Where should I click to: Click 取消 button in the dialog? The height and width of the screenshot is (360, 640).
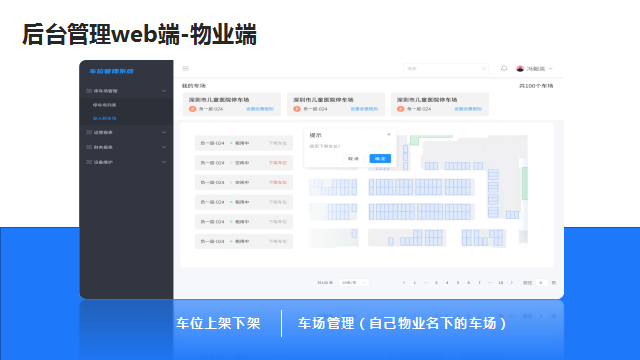353,158
